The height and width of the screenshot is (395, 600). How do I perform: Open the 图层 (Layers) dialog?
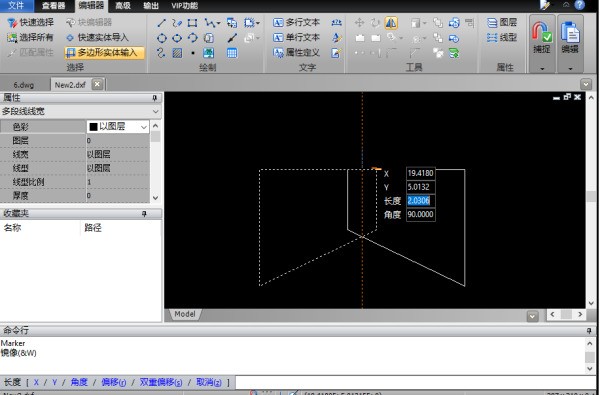502,23
